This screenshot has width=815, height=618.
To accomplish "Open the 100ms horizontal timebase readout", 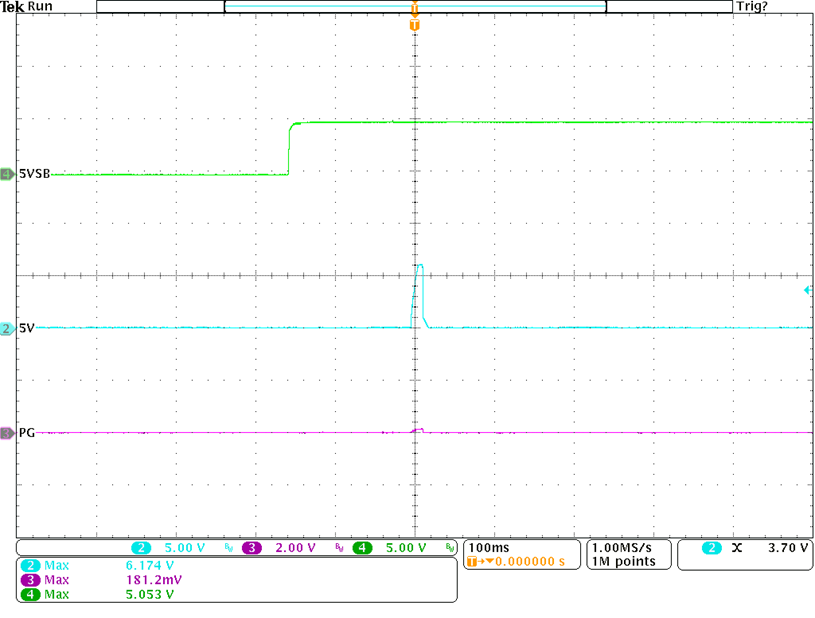I will tap(488, 548).
